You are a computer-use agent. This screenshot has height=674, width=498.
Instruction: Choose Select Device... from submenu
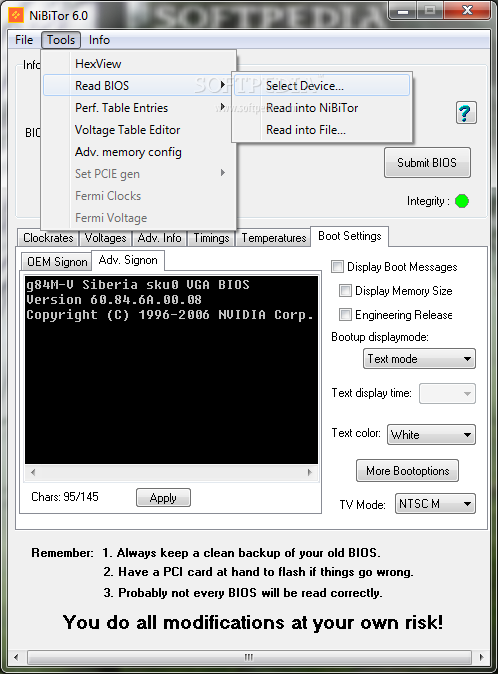click(321, 86)
